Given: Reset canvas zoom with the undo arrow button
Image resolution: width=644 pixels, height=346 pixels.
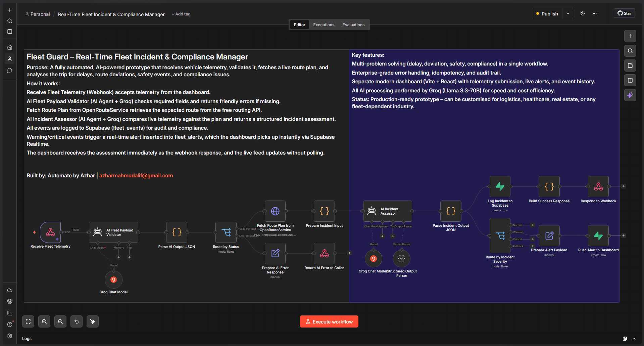Looking at the screenshot, I should 77,321.
